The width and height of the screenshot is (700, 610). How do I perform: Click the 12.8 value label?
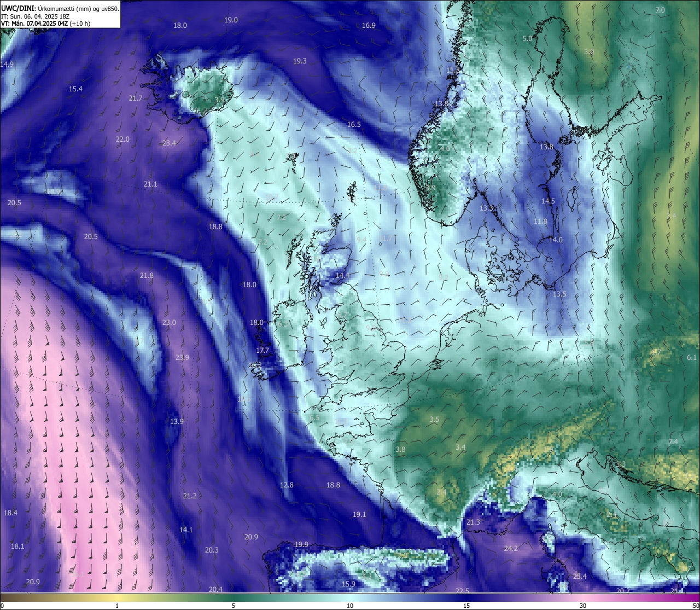click(287, 485)
